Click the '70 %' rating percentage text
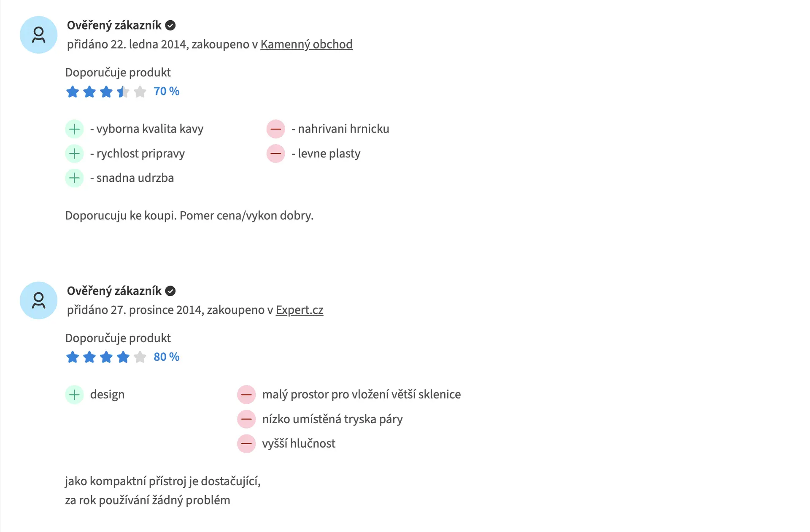Screen dimensions: 810x532 click(167, 92)
